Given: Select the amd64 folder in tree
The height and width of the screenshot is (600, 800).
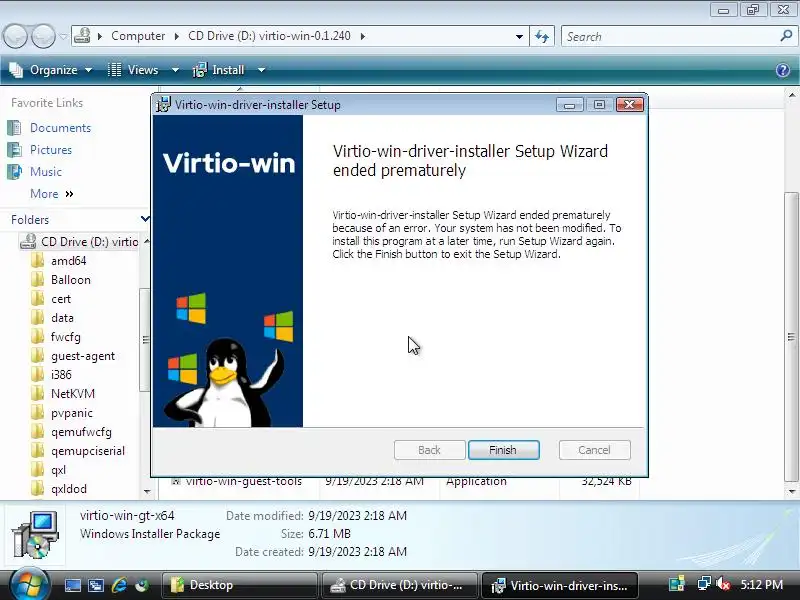Looking at the screenshot, I should [x=68, y=261].
